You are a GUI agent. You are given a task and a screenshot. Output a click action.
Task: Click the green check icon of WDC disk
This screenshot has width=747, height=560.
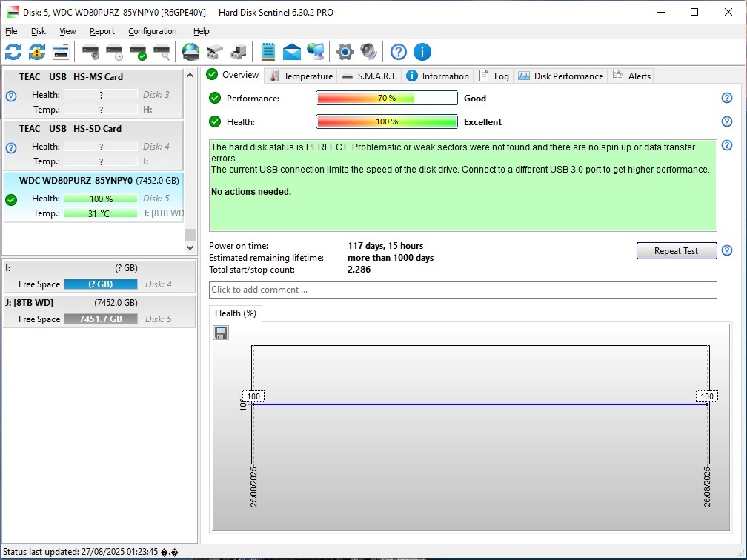11,200
